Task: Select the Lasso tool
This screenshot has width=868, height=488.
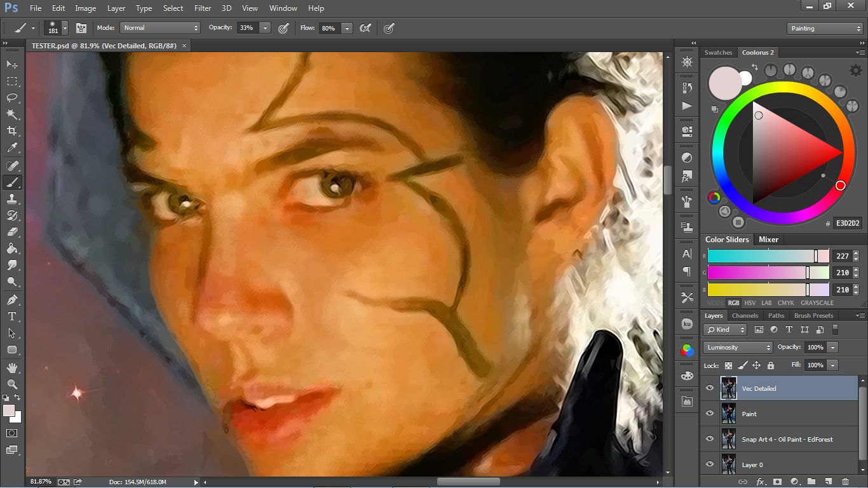Action: click(x=12, y=98)
